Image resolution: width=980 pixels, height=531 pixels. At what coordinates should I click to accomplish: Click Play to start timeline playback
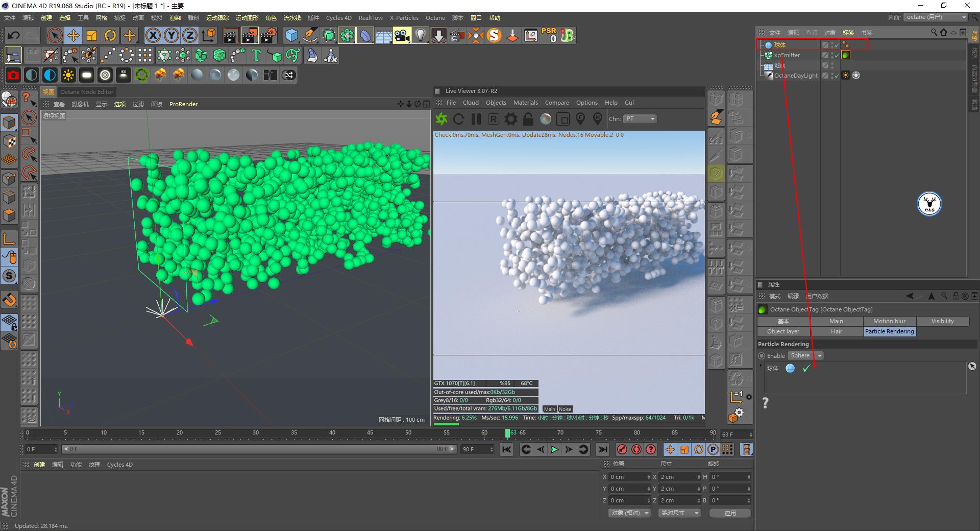coord(554,450)
